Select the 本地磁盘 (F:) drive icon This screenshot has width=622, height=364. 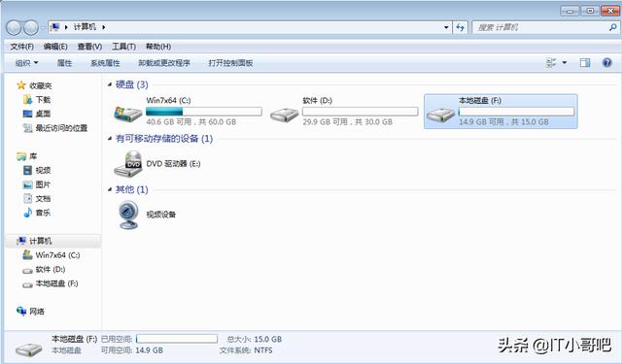pyautogui.click(x=440, y=115)
